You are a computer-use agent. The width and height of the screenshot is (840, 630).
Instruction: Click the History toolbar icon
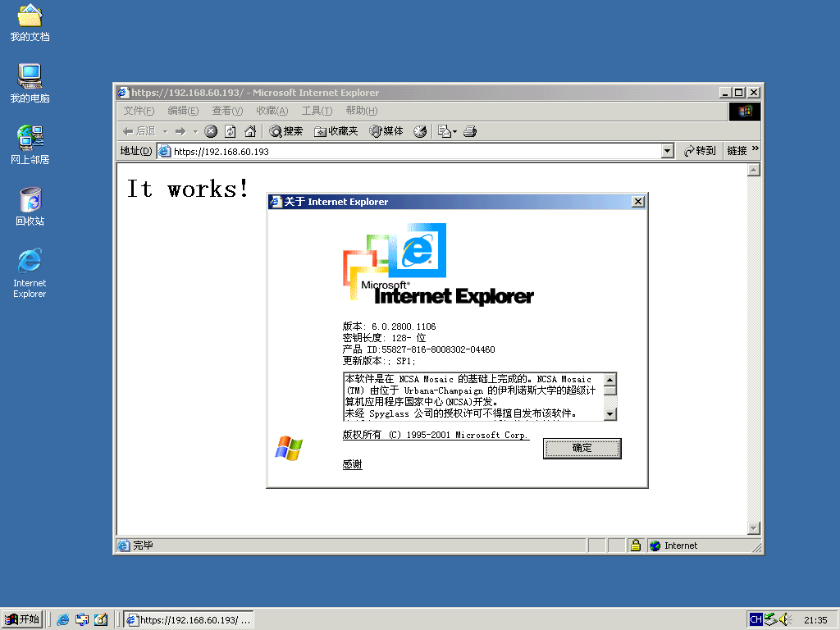(420, 131)
